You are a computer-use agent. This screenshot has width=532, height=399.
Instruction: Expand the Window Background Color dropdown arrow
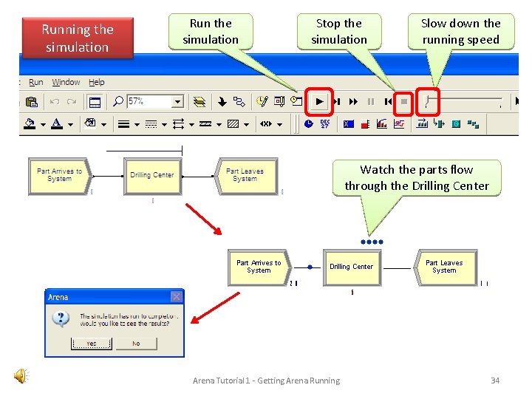coord(104,125)
